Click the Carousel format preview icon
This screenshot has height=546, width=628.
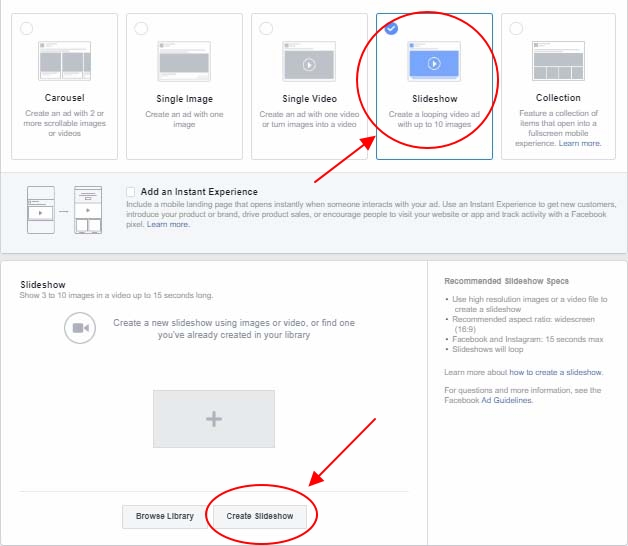(64, 61)
